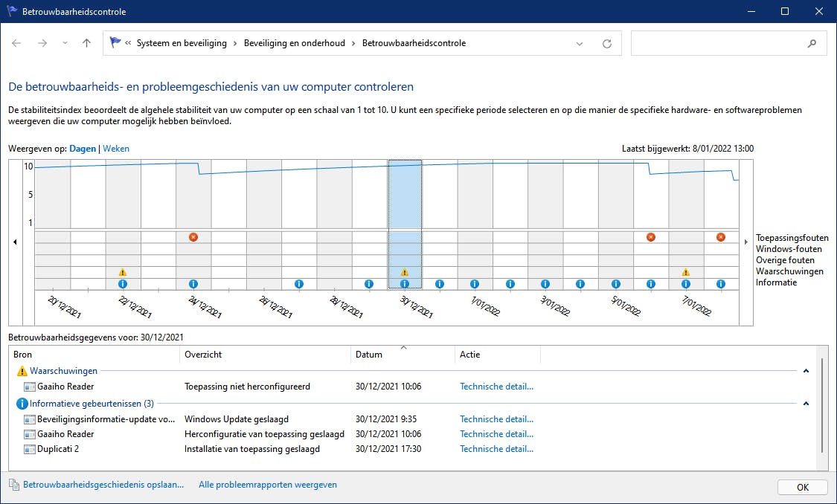Sort by the Bron column header
Image resolution: width=837 pixels, height=504 pixels.
pos(94,354)
